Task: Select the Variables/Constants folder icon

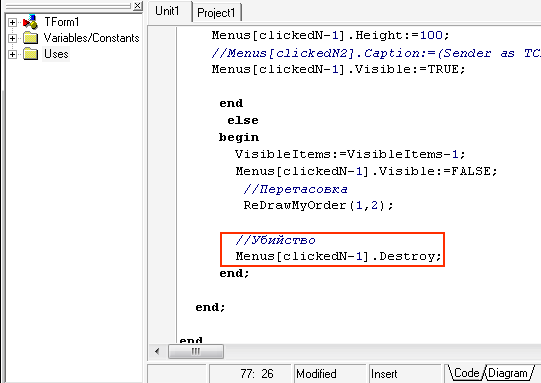Action: 31,38
